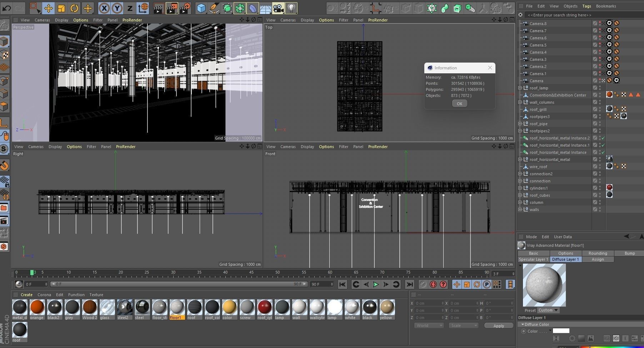The image size is (644, 348).
Task: Open the Corona menu in Material Manager
Action: click(x=44, y=295)
